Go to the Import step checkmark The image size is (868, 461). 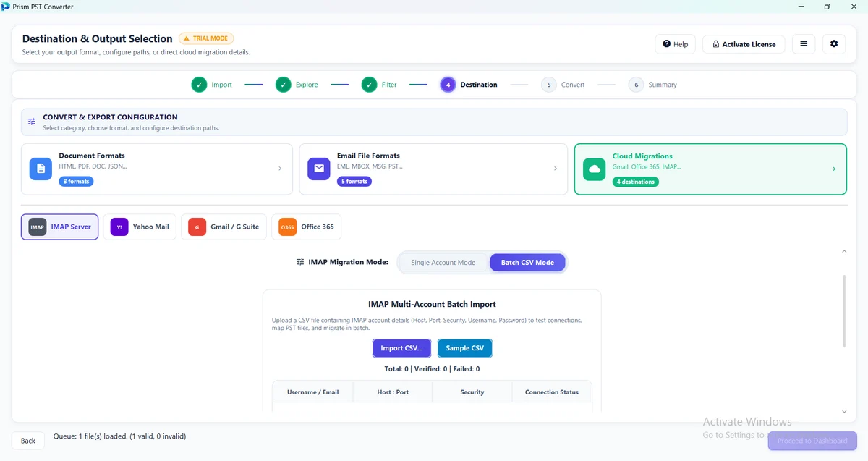pos(199,85)
